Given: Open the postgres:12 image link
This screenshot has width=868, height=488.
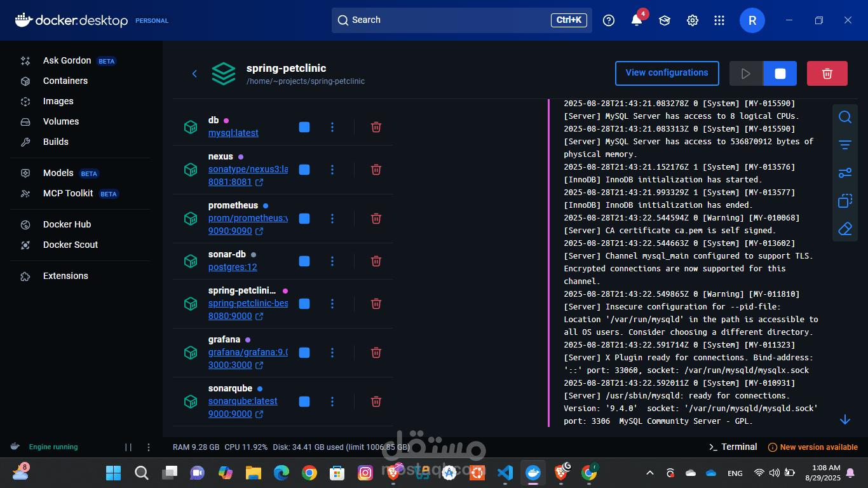Looking at the screenshot, I should pyautogui.click(x=233, y=267).
